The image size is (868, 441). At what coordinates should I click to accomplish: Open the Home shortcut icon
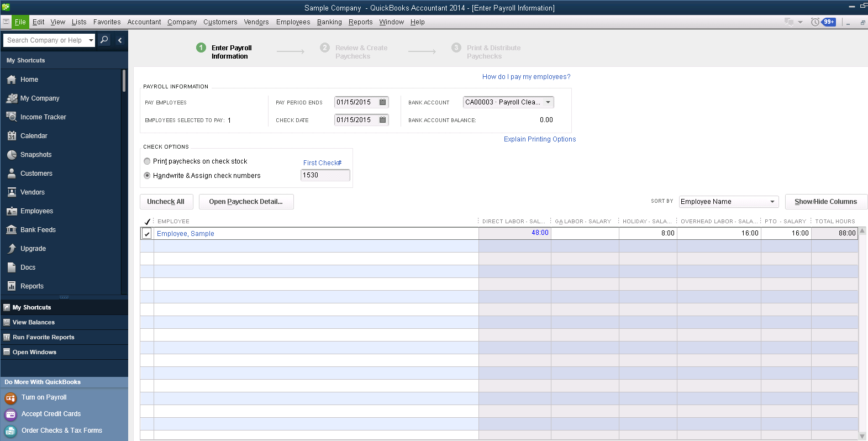point(12,80)
